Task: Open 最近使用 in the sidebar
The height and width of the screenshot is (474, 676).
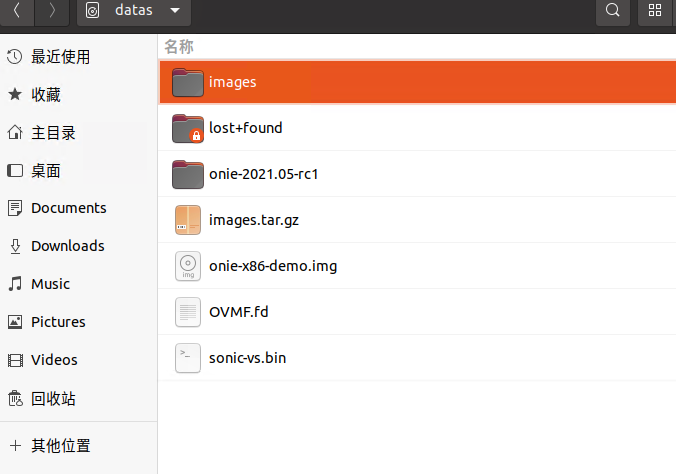Action: click(x=60, y=57)
